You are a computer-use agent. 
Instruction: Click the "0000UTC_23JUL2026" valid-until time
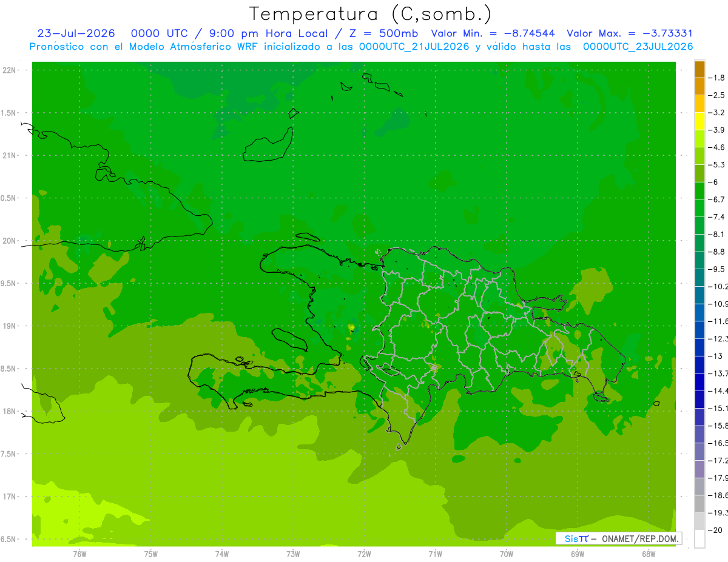(638, 47)
